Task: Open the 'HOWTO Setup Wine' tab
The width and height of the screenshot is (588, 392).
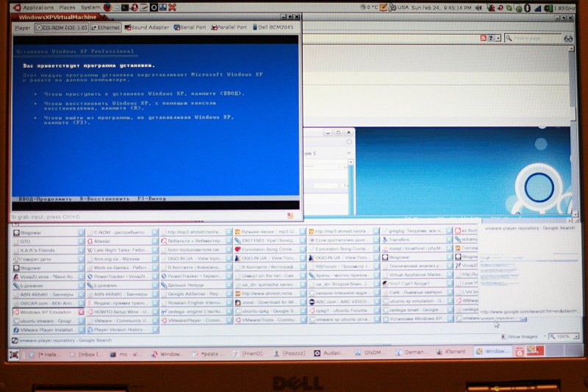Action: [119, 311]
